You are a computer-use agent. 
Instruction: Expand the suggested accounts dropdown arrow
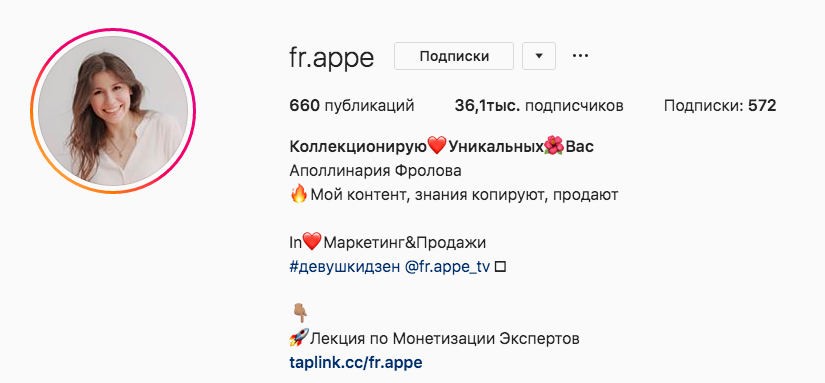point(539,56)
